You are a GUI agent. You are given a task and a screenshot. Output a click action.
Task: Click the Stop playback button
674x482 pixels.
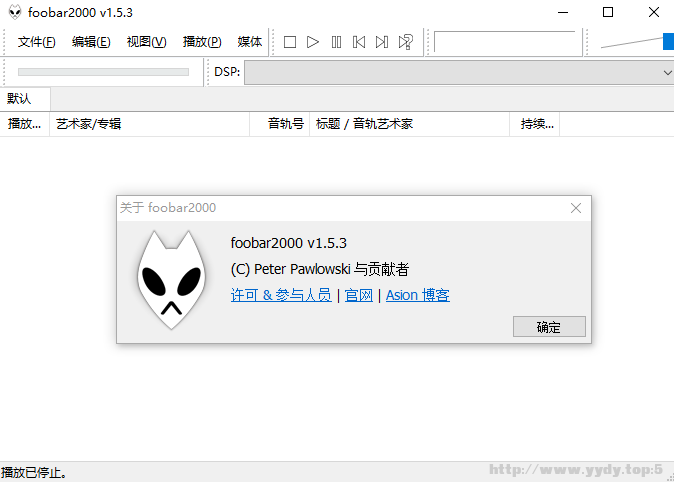coord(290,42)
